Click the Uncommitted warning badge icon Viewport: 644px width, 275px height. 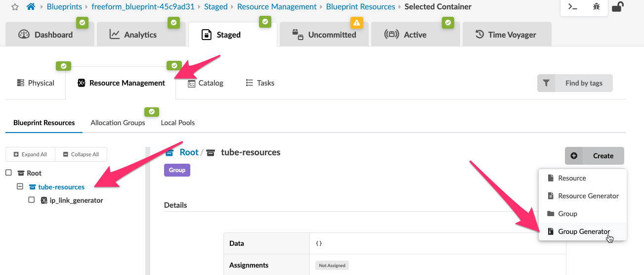click(356, 22)
